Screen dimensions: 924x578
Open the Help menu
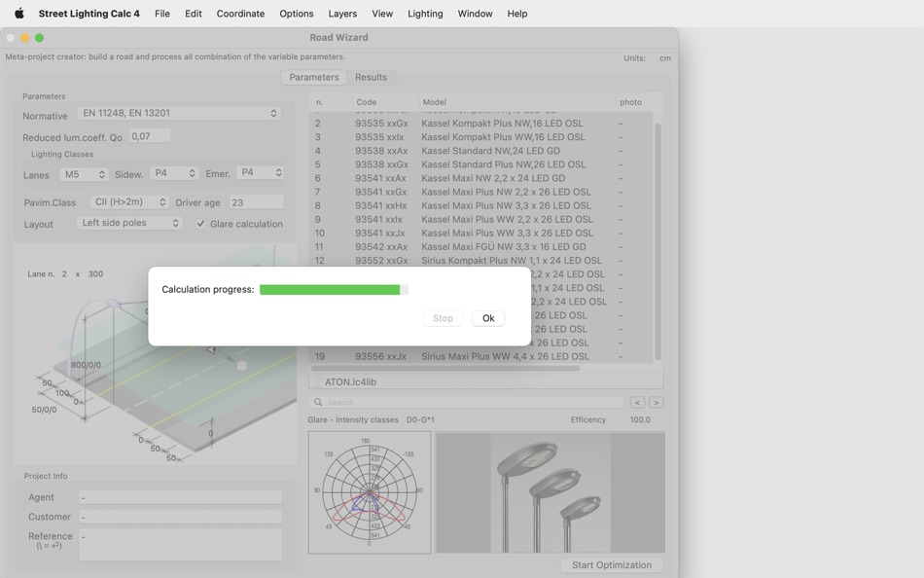[x=516, y=14]
